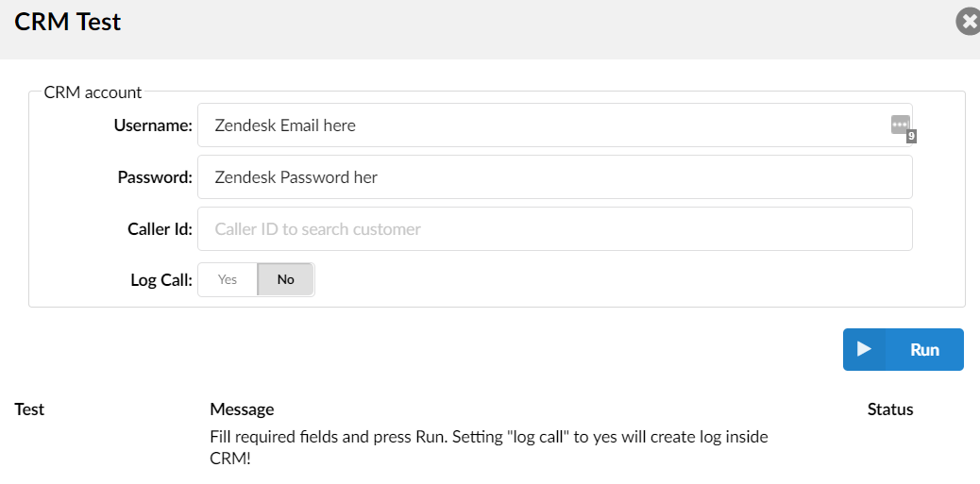This screenshot has height=484, width=980.
Task: Set Log Call to No
Action: pyautogui.click(x=285, y=279)
